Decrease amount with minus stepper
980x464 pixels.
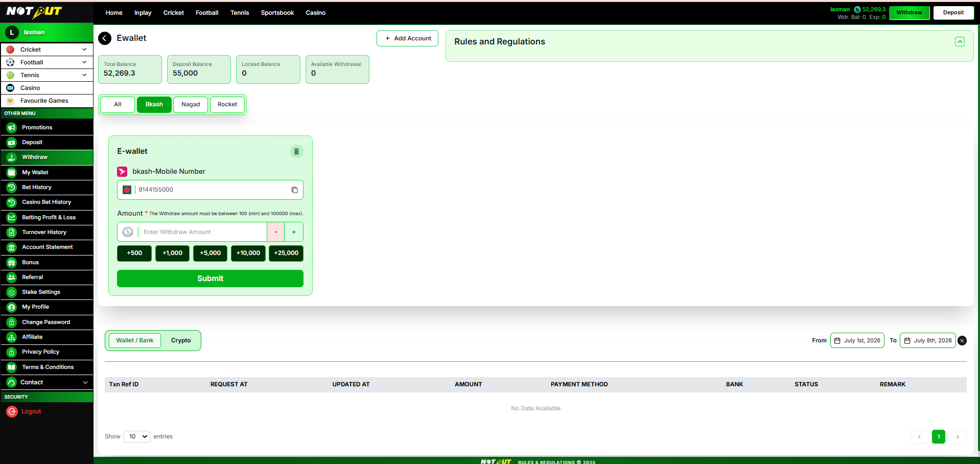276,232
